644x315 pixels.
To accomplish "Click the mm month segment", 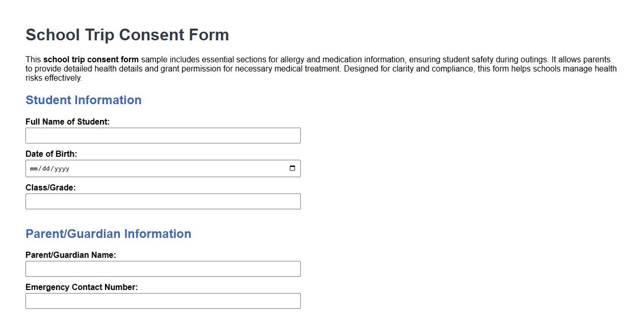I will (34, 168).
